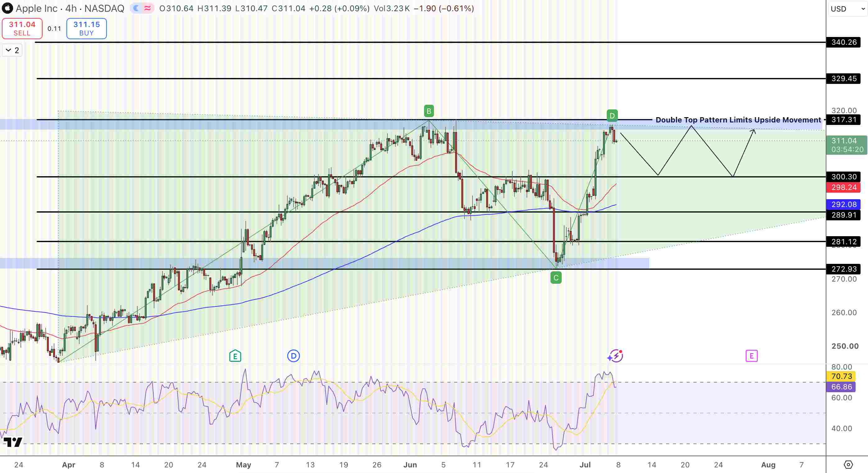Select the green B pattern point label
The height and width of the screenshot is (473, 868).
[x=429, y=111]
